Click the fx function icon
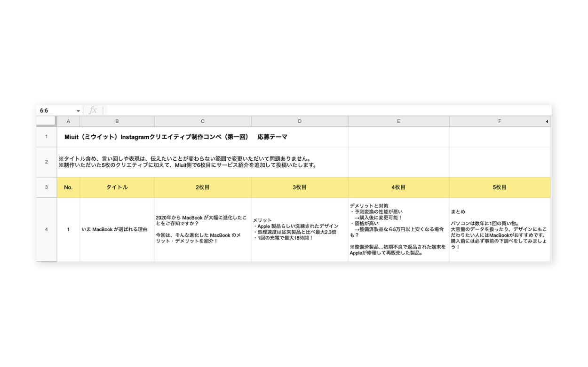The height and width of the screenshot is (367, 588). (x=93, y=110)
